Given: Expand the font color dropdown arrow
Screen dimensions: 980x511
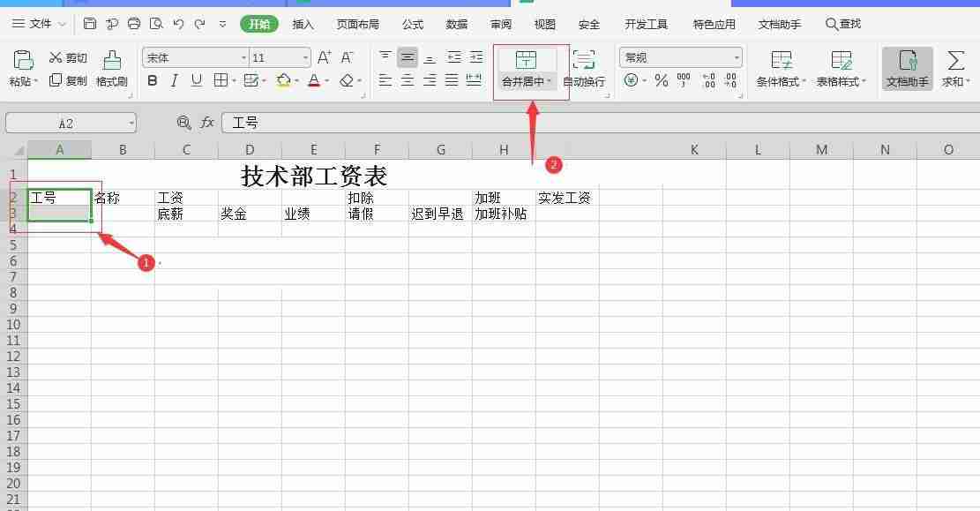Looking at the screenshot, I should (x=327, y=80).
